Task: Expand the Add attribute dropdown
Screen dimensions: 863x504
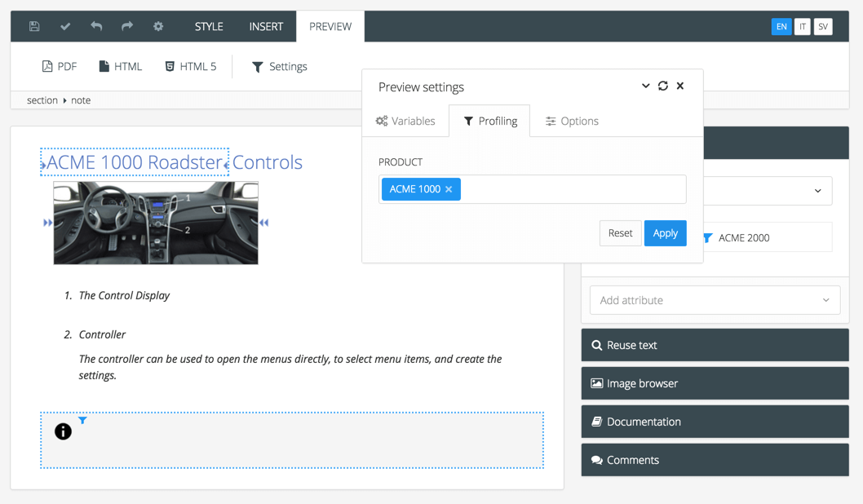Action: click(715, 300)
